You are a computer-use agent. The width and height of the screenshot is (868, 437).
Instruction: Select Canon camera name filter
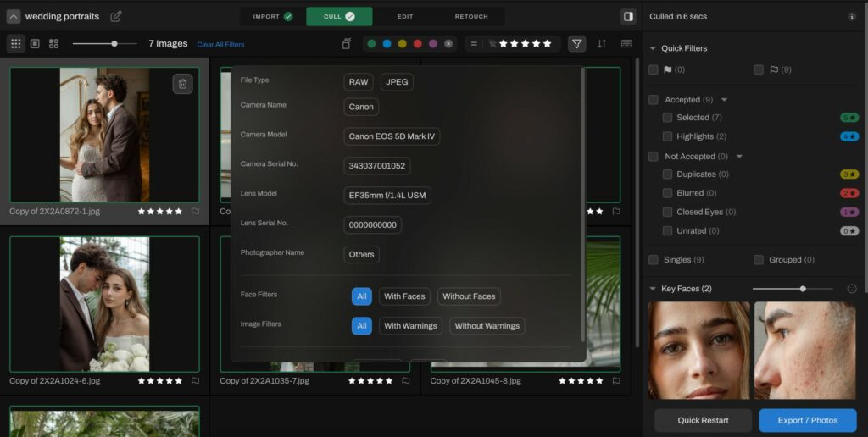(x=361, y=107)
